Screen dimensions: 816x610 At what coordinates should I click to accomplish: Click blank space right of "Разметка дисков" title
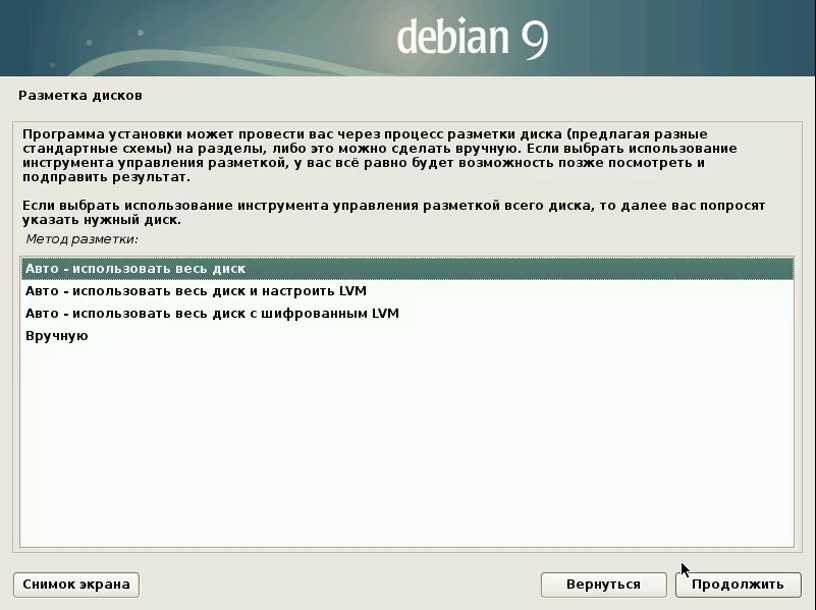(450, 96)
